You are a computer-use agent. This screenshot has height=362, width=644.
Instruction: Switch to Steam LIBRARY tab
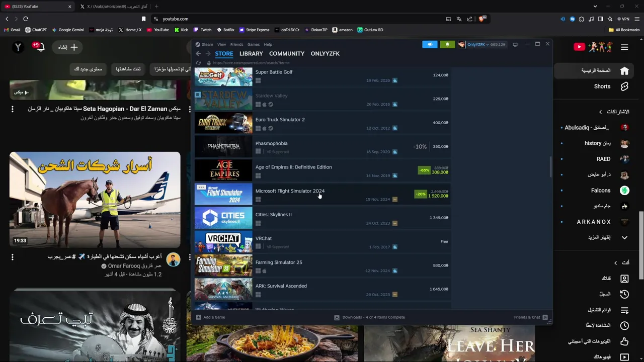251,53
